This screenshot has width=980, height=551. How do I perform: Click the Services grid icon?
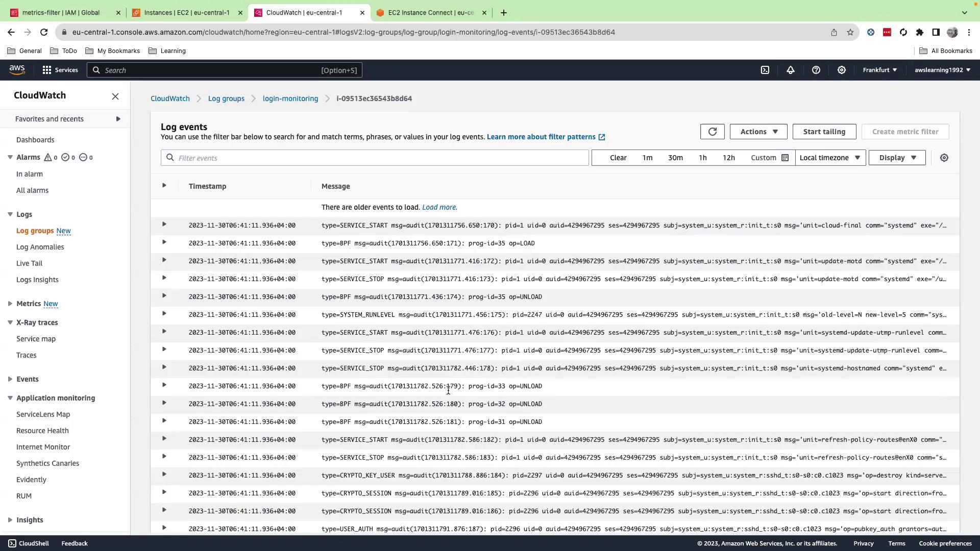pyautogui.click(x=47, y=70)
